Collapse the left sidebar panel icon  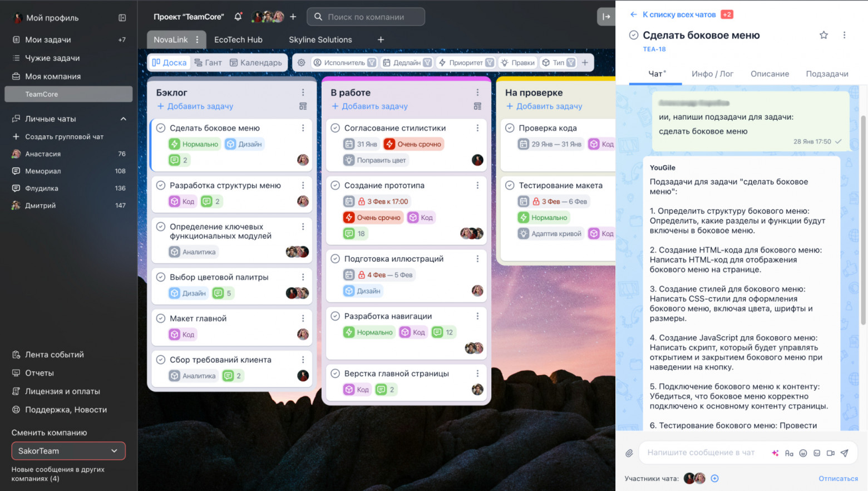122,18
